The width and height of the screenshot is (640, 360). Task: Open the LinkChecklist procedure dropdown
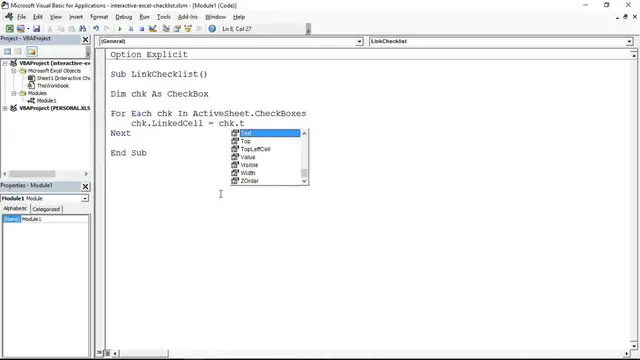pyautogui.click(x=629, y=41)
